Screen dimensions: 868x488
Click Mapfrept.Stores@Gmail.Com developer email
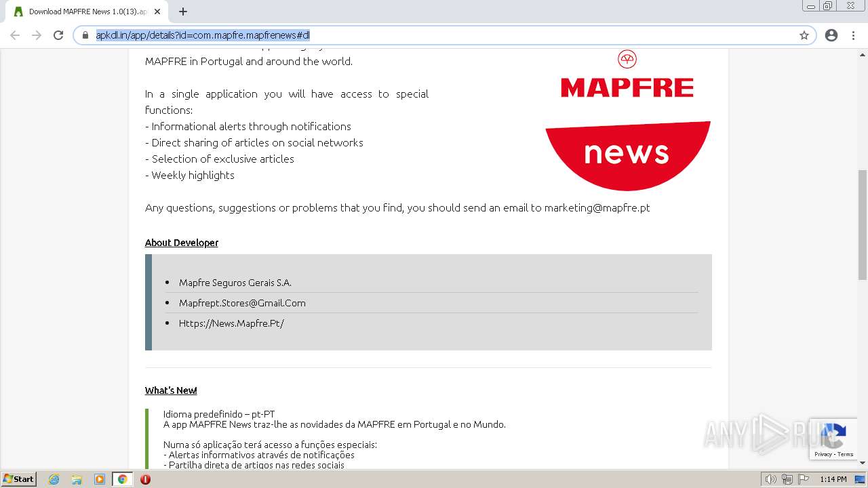242,303
